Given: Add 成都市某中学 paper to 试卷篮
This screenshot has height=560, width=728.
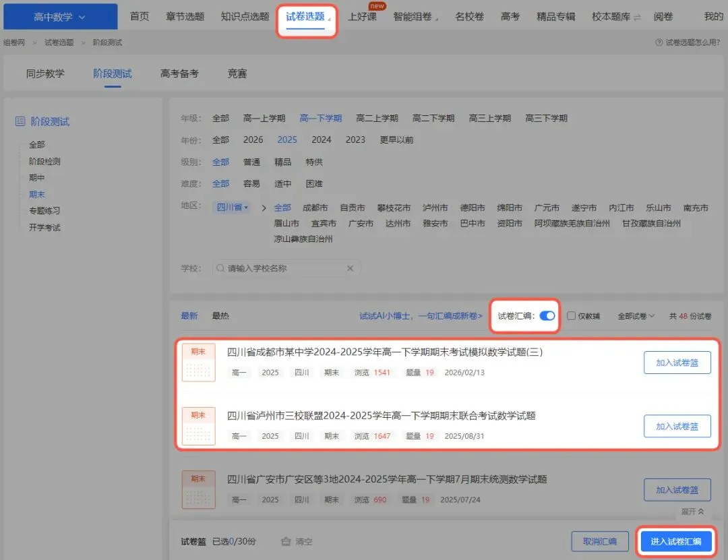Looking at the screenshot, I should tap(677, 363).
